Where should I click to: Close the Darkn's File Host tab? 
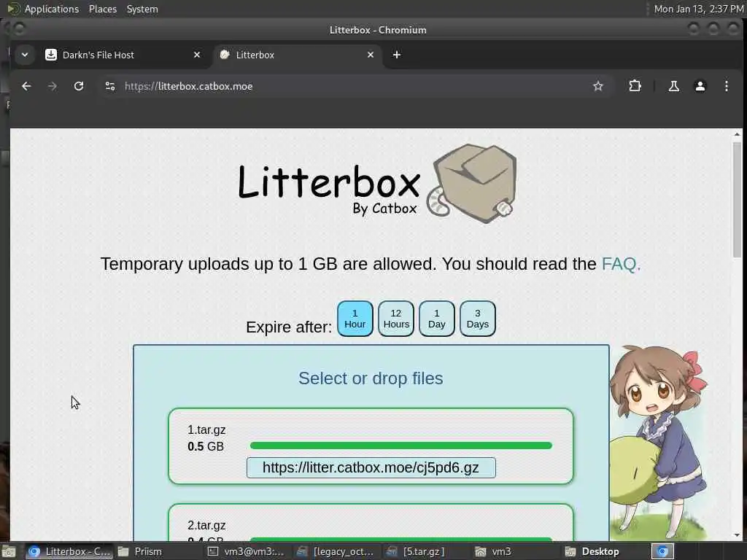[x=197, y=55]
